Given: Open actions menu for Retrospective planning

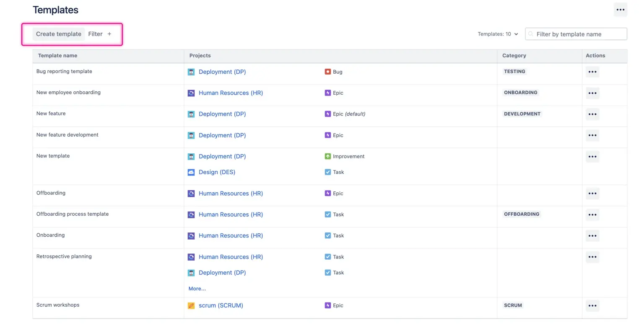Looking at the screenshot, I should pyautogui.click(x=592, y=257).
